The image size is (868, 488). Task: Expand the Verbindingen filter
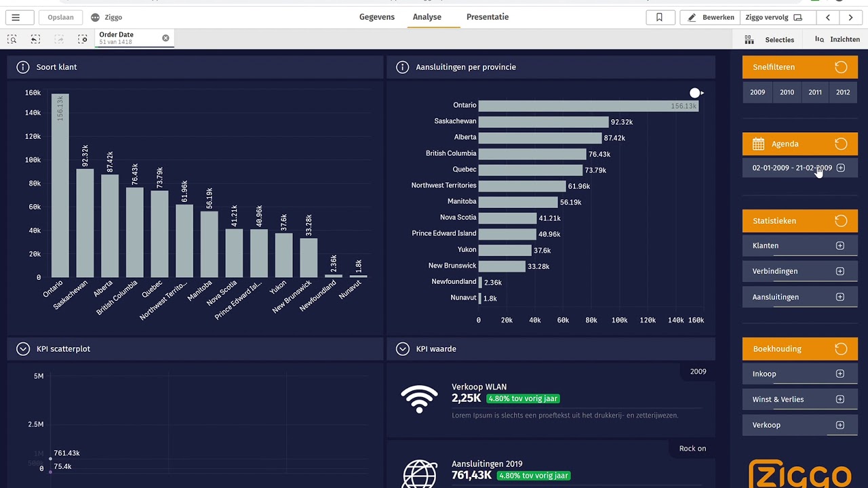pyautogui.click(x=840, y=271)
